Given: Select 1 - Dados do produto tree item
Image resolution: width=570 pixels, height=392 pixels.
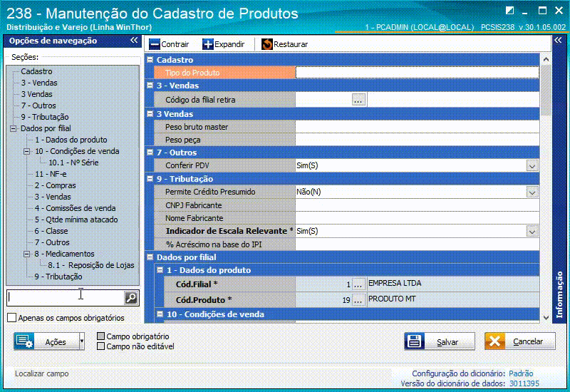Looking at the screenshot, I should coord(71,140).
